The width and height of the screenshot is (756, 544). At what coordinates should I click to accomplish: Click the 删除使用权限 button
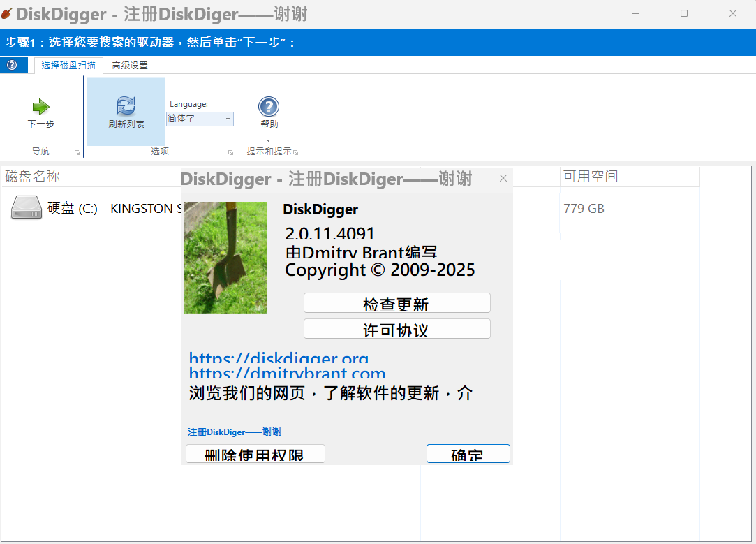click(x=255, y=453)
